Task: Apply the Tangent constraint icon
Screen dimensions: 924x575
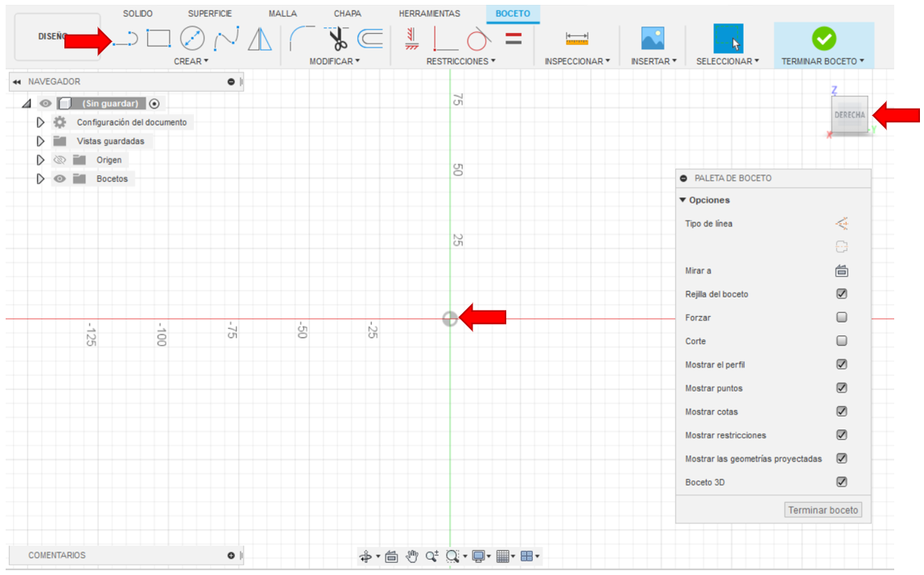Action: coord(478,39)
